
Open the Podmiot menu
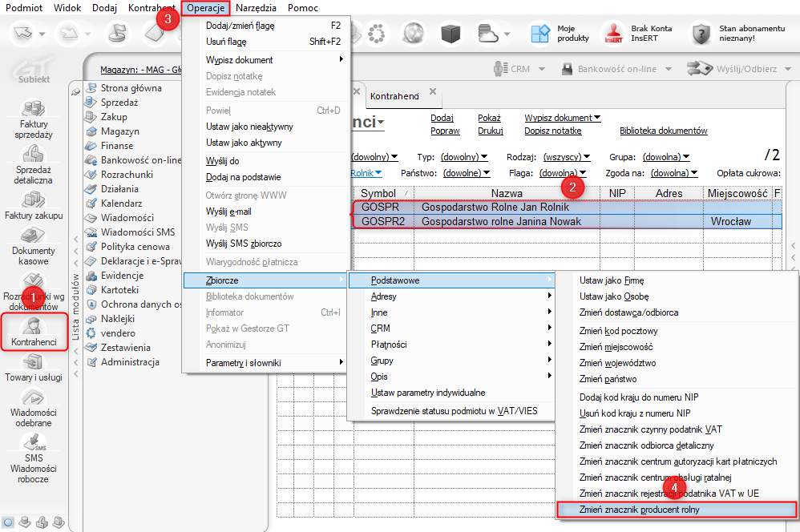tap(24, 8)
